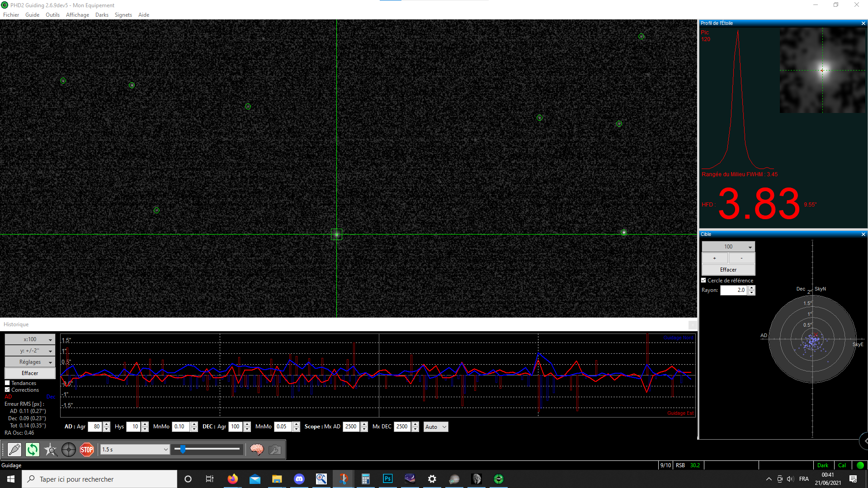
Task: Open Task View on the taskbar
Action: (210, 479)
